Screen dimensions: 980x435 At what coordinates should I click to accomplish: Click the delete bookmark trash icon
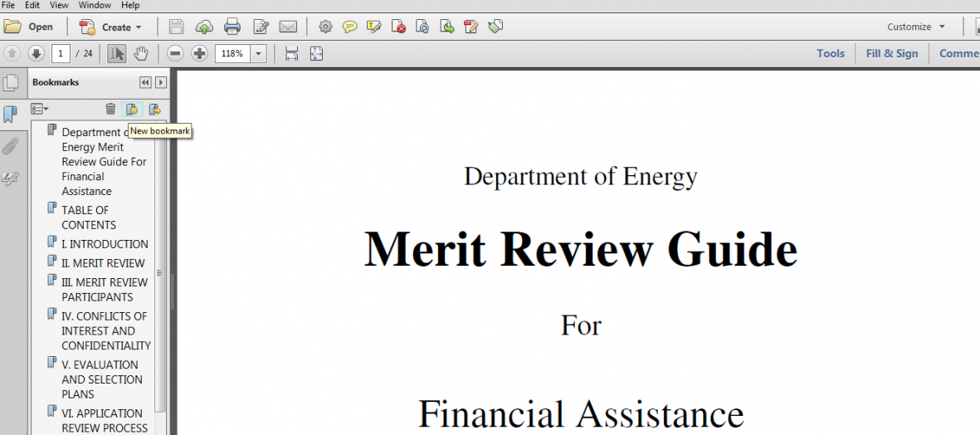point(110,110)
